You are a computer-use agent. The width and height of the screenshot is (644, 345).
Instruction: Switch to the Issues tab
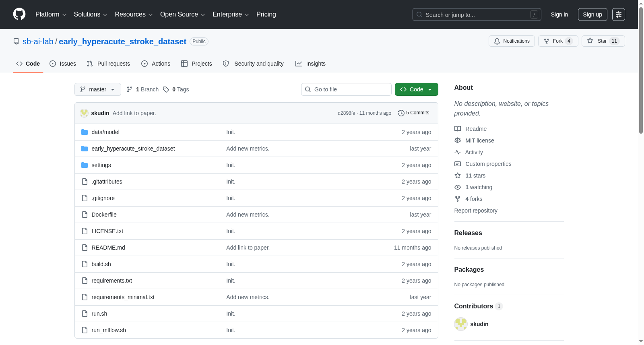click(63, 64)
